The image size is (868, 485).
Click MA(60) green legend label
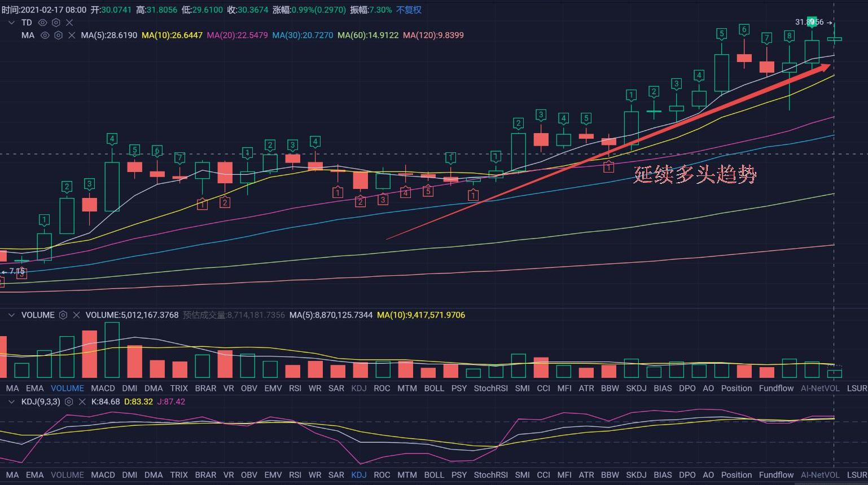click(368, 35)
